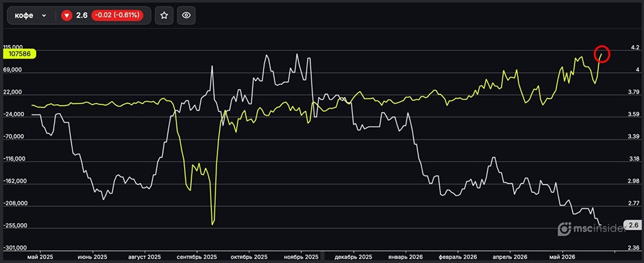Click the red down-arrow price indicator
644x263 pixels.
coord(66,15)
